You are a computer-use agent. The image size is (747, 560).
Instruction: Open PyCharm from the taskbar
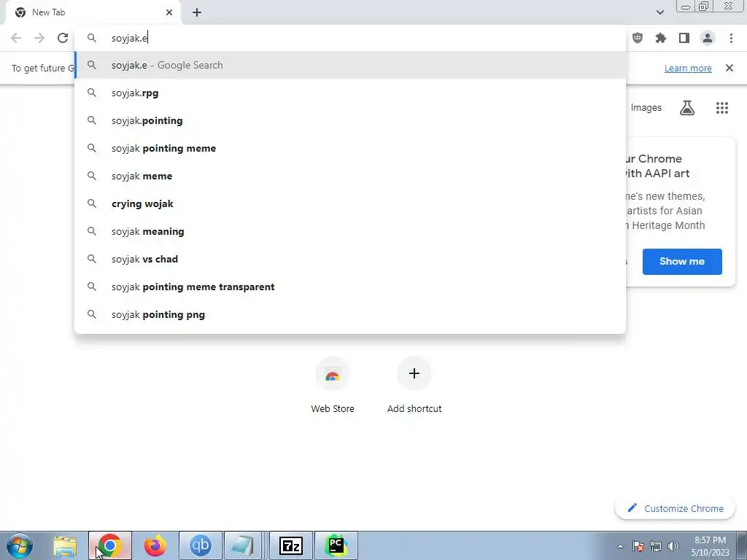tap(336, 545)
